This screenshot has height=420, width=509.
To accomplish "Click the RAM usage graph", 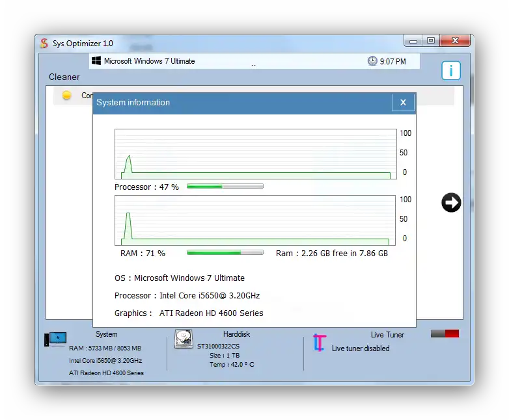I will [255, 220].
